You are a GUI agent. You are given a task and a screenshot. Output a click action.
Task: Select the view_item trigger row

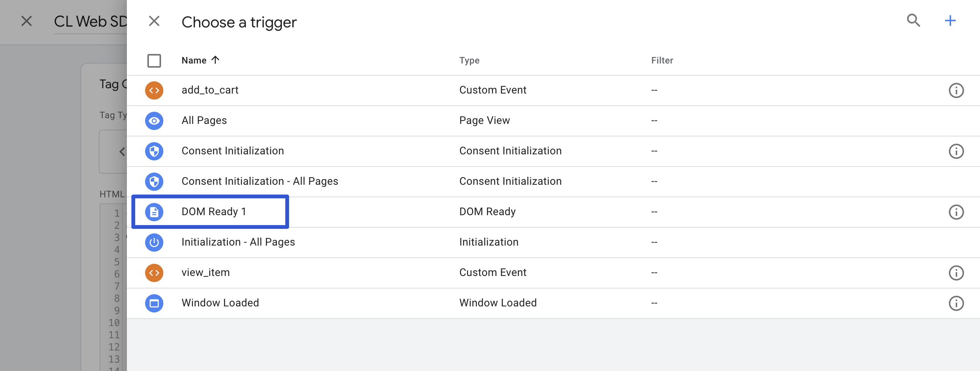click(x=205, y=272)
